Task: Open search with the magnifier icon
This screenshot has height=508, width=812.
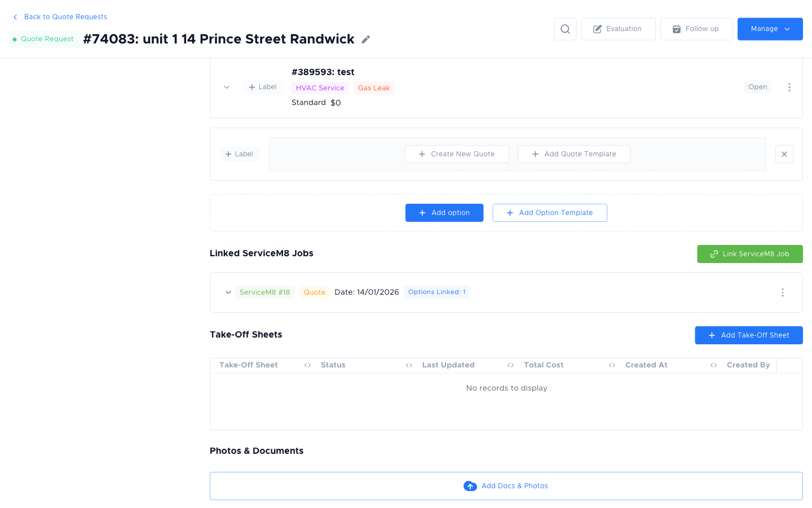Action: (x=565, y=29)
